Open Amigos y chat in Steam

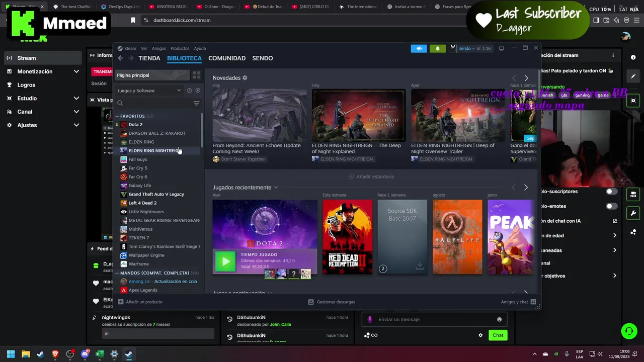tap(518, 302)
